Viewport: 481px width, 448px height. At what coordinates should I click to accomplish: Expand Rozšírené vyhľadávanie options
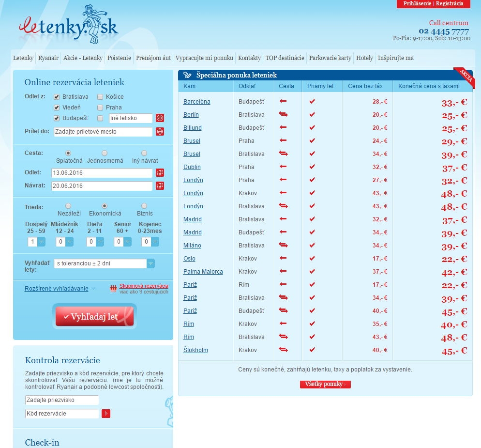(x=57, y=289)
